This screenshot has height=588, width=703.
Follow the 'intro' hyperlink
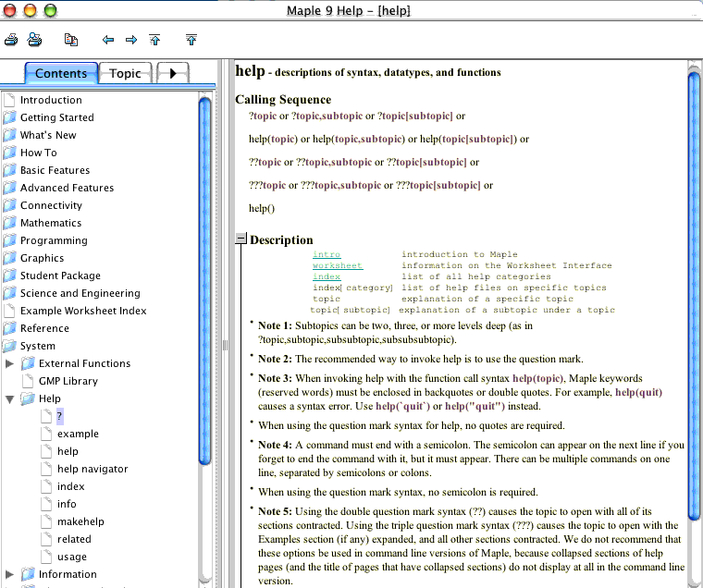point(327,254)
